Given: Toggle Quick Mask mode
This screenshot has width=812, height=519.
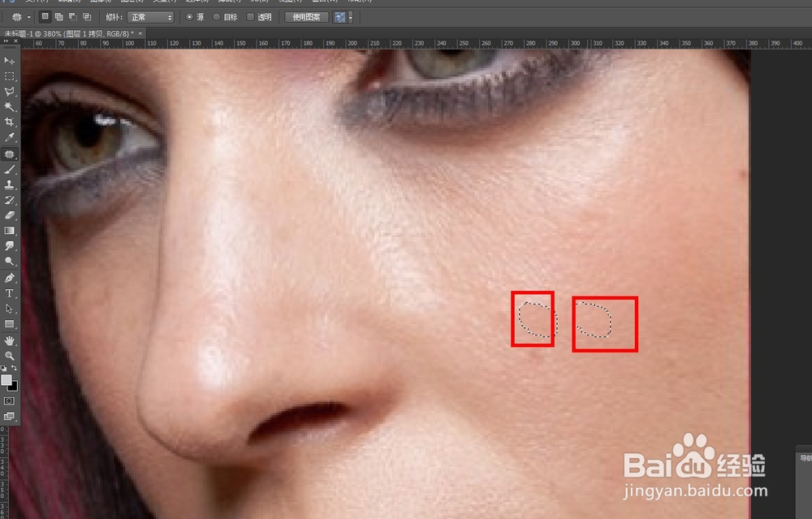Looking at the screenshot, I should click(x=9, y=401).
